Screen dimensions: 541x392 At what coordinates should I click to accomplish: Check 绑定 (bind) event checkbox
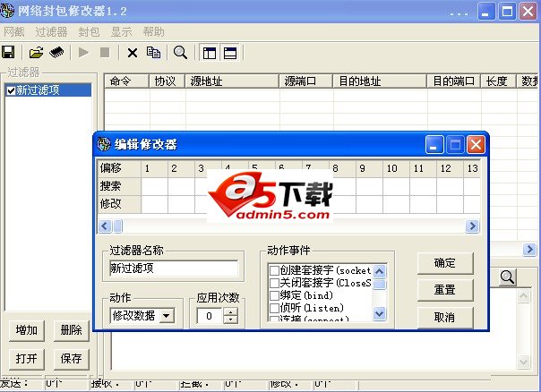(274, 295)
